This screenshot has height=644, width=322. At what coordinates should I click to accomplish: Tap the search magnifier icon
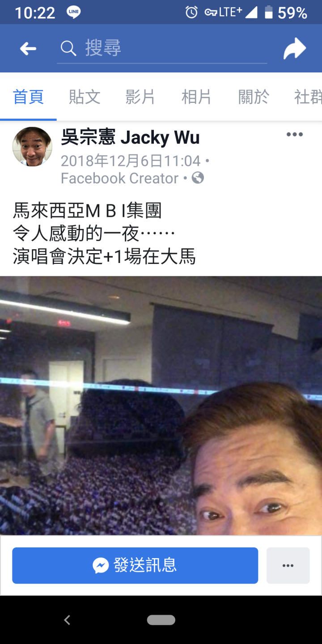(x=68, y=48)
